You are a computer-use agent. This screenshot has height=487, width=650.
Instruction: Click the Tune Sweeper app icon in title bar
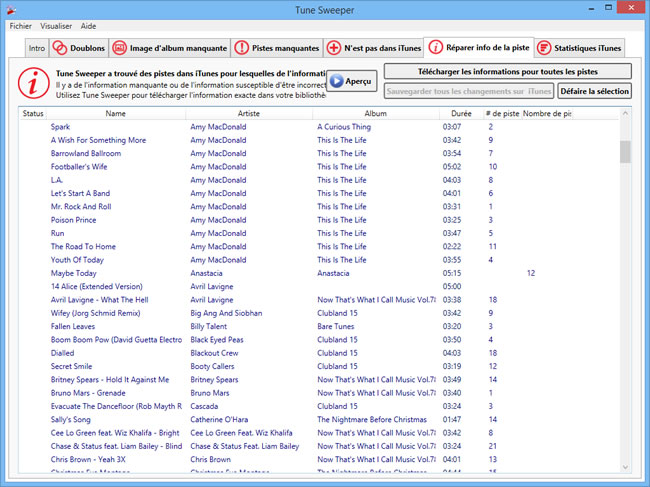11,10
